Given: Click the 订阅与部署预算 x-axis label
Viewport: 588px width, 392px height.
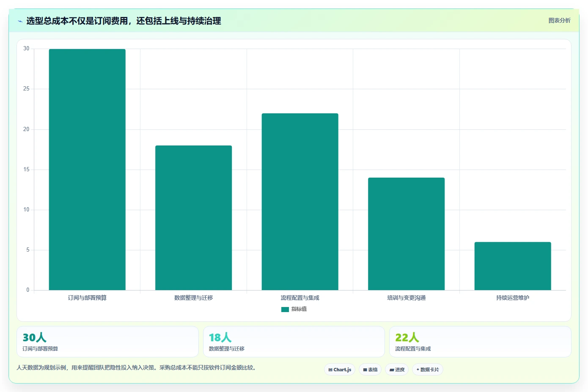Looking at the screenshot, I should pyautogui.click(x=87, y=298).
